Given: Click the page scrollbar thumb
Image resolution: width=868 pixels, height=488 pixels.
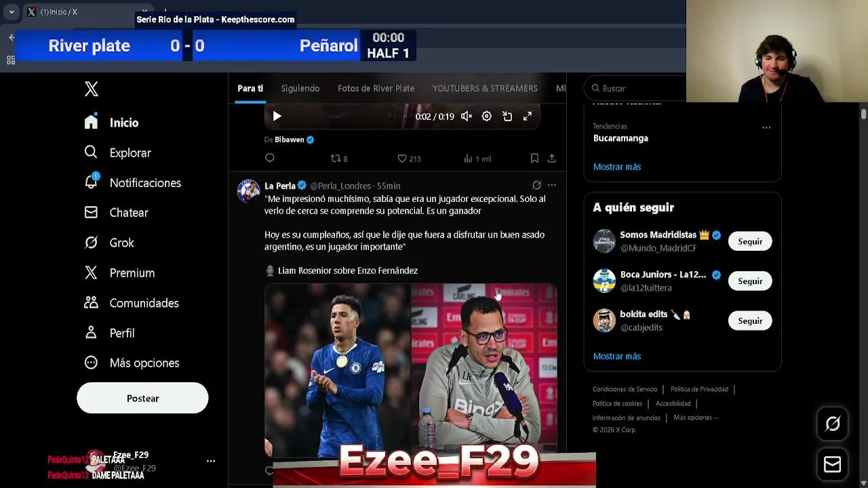Looking at the screenshot, I should pyautogui.click(x=863, y=113).
